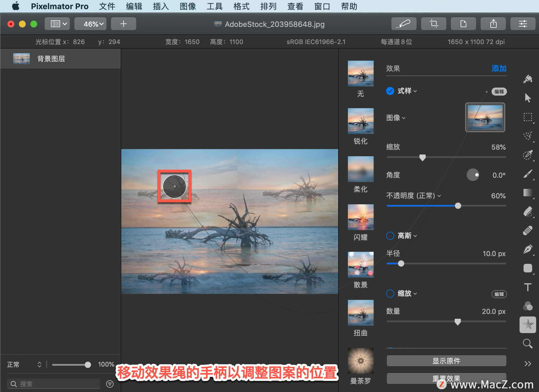Image resolution: width=539 pixels, height=392 pixels.
Task: Click 编辑 button beside 缩放 effect
Action: coord(499,294)
